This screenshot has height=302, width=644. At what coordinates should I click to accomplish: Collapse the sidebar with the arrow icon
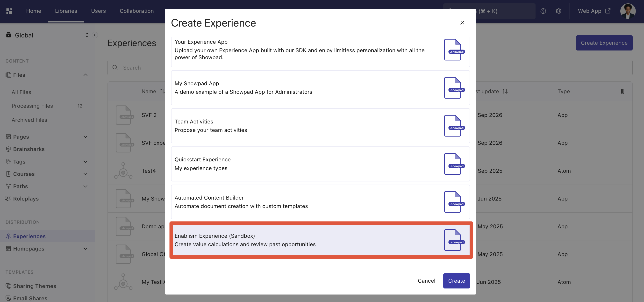click(94, 35)
